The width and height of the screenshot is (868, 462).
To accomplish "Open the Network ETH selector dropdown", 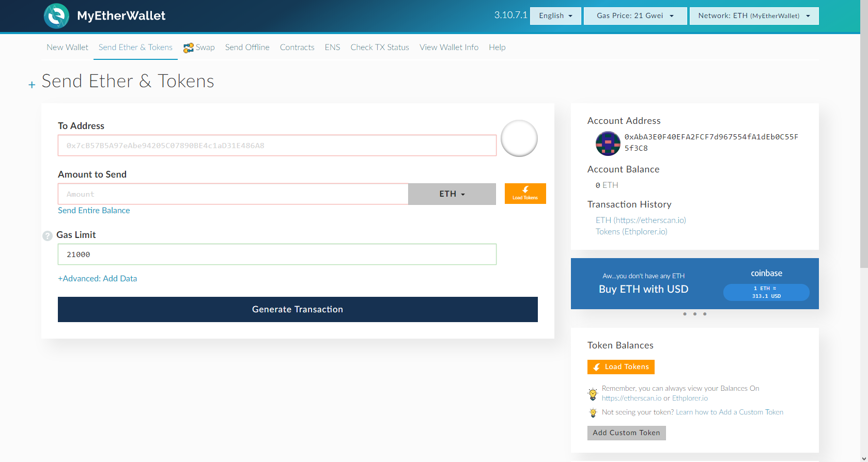I will pyautogui.click(x=754, y=15).
